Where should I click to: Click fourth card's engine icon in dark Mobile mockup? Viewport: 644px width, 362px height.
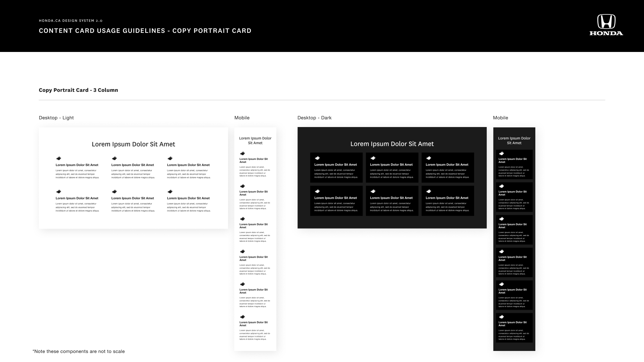[501, 251]
